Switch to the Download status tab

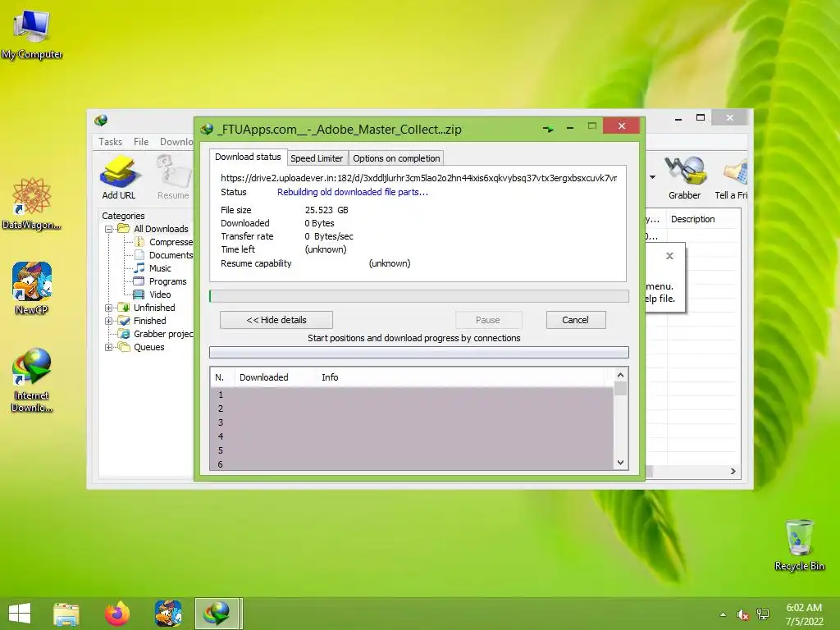248,157
